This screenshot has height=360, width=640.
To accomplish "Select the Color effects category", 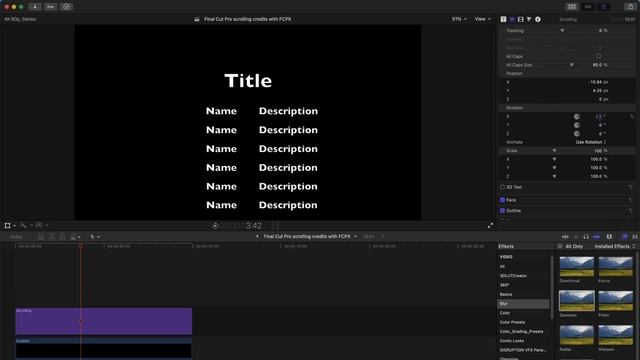I will 504,313.
